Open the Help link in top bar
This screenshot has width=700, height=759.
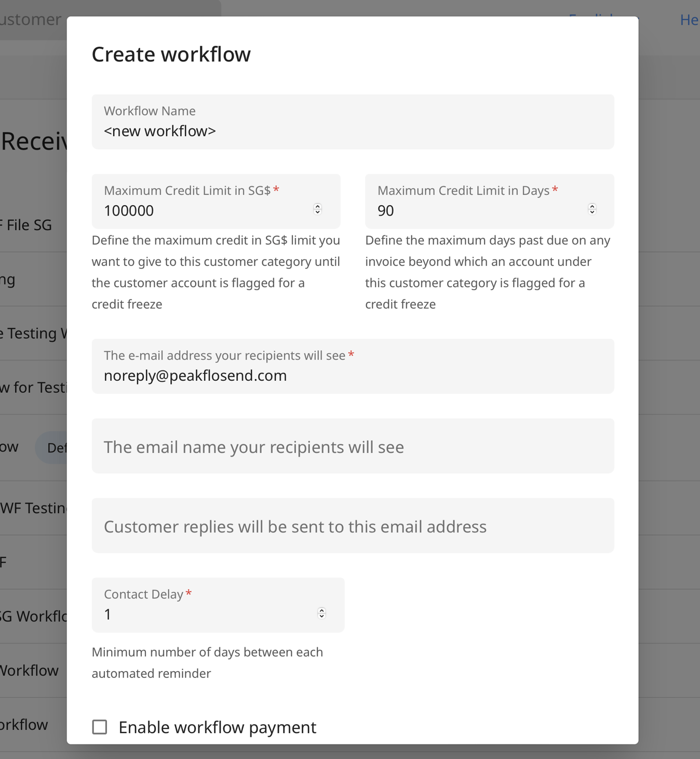coord(689,20)
